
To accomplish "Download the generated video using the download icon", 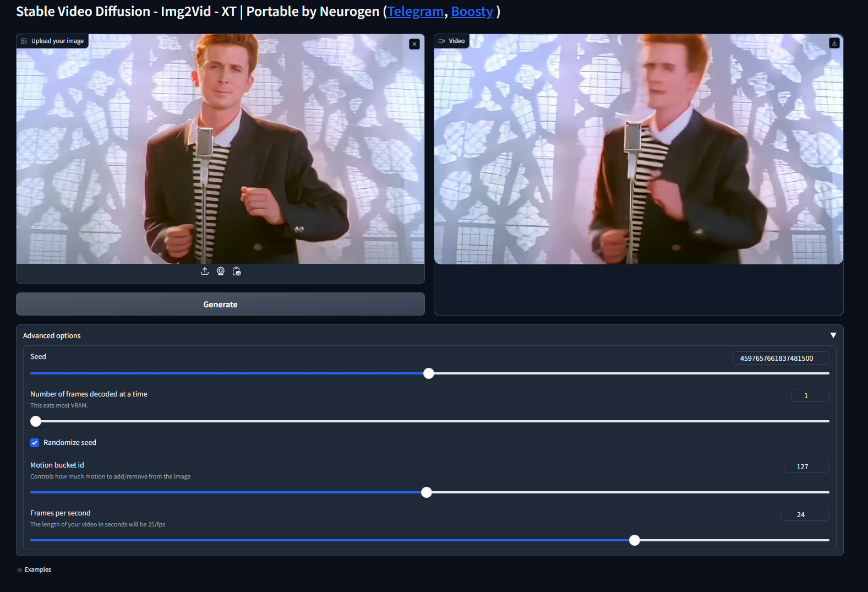I will tap(834, 43).
